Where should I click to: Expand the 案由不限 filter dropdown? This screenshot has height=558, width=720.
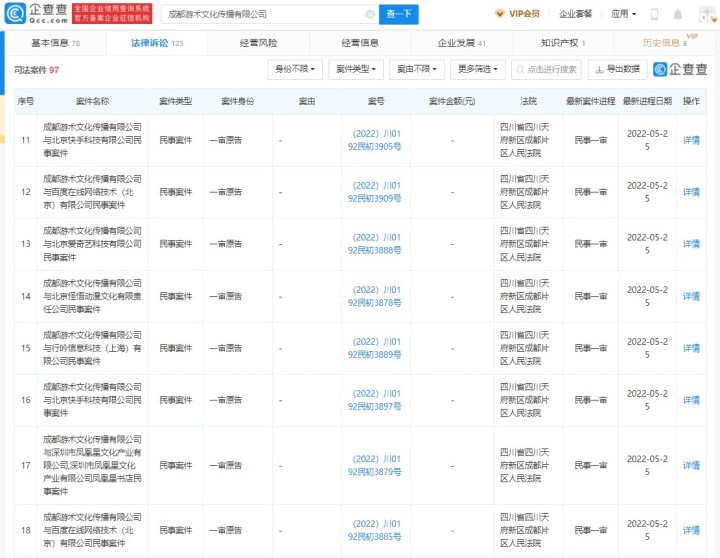click(x=416, y=69)
